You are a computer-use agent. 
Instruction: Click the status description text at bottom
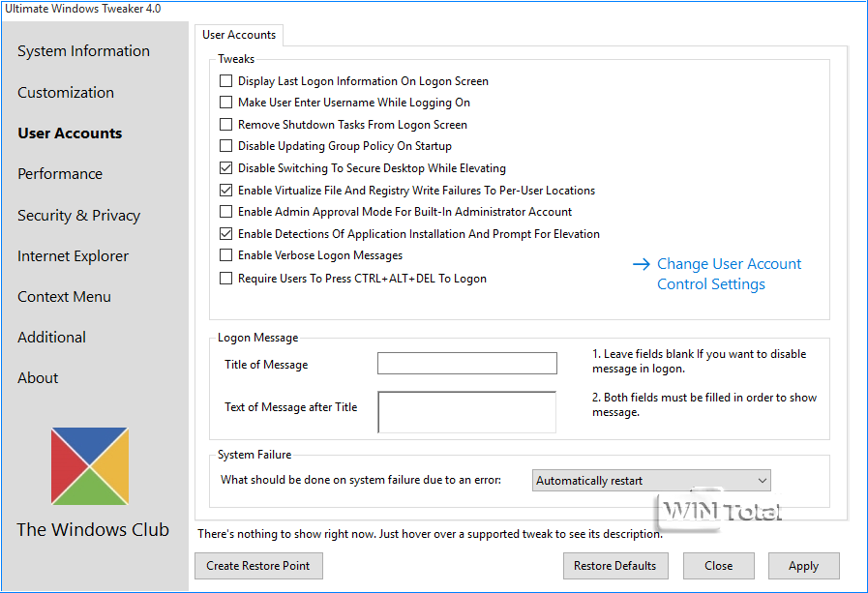430,534
